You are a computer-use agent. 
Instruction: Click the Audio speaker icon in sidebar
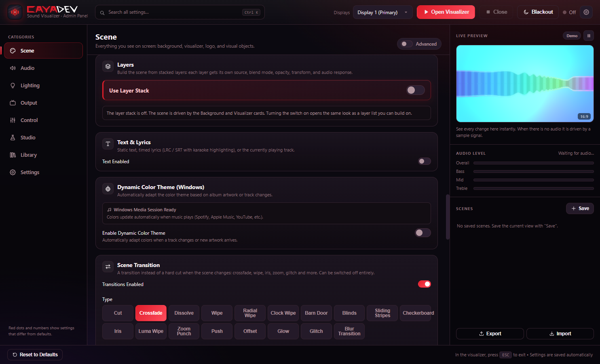[13, 68]
